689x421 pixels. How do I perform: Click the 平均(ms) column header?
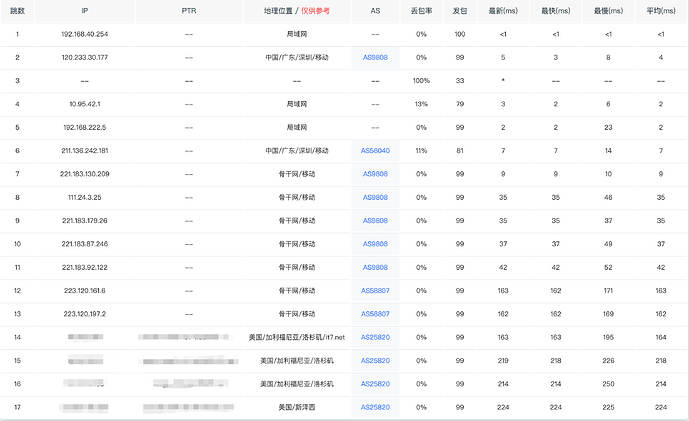pyautogui.click(x=660, y=11)
